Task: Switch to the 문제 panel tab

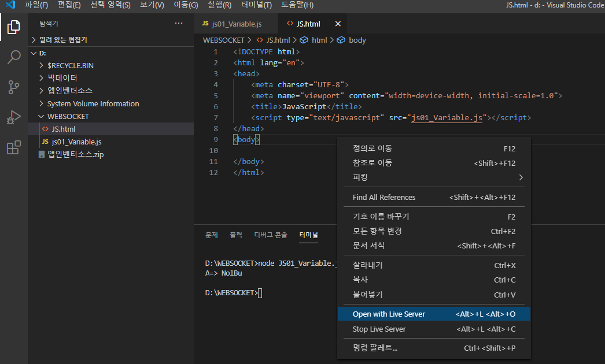Action: 212,235
